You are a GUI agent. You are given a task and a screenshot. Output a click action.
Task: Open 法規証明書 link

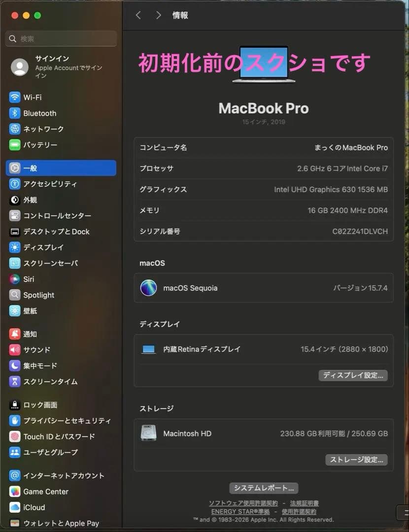click(304, 503)
